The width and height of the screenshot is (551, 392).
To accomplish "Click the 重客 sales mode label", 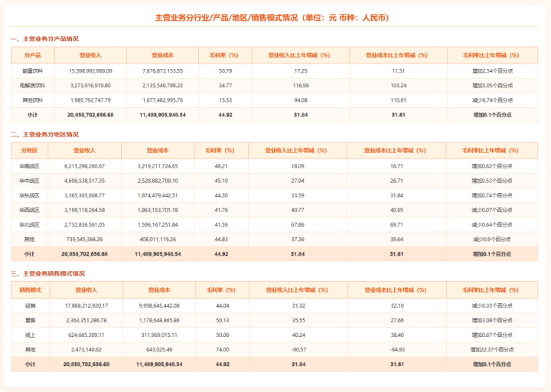I will coord(31,320).
